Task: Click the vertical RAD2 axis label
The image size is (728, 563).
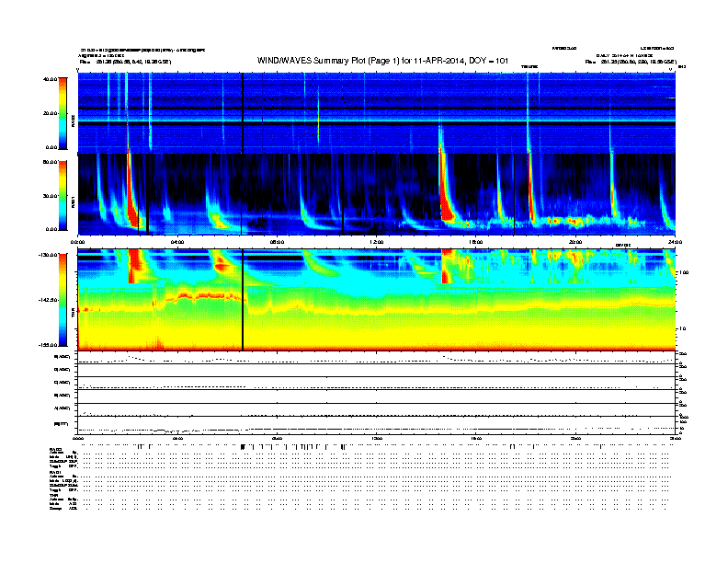Action: click(x=74, y=121)
